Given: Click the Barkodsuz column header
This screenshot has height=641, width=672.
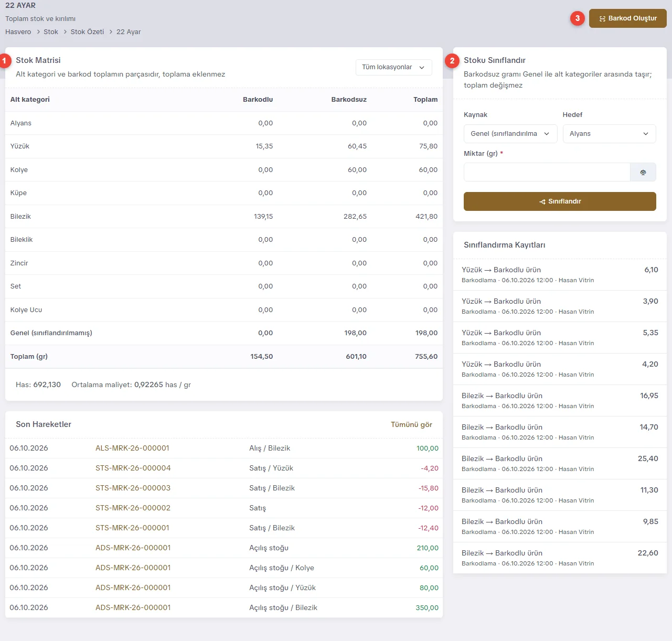Looking at the screenshot, I should (349, 100).
